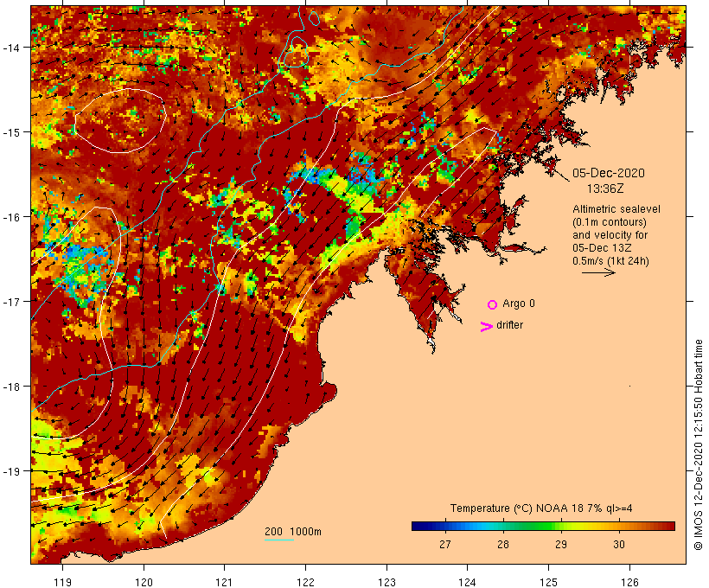Viewport: 709px width, 588px height.
Task: Click the latitude label -15
Action: pos(11,132)
